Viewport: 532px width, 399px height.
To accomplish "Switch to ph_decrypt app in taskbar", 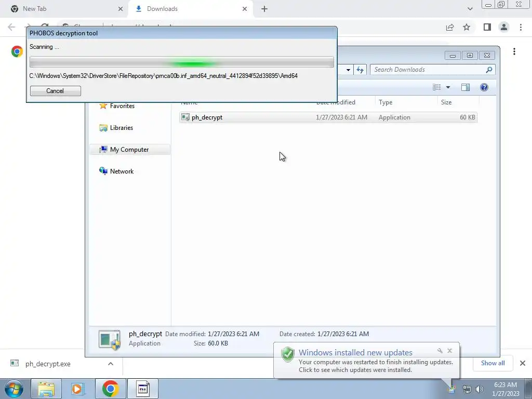I will click(142, 389).
